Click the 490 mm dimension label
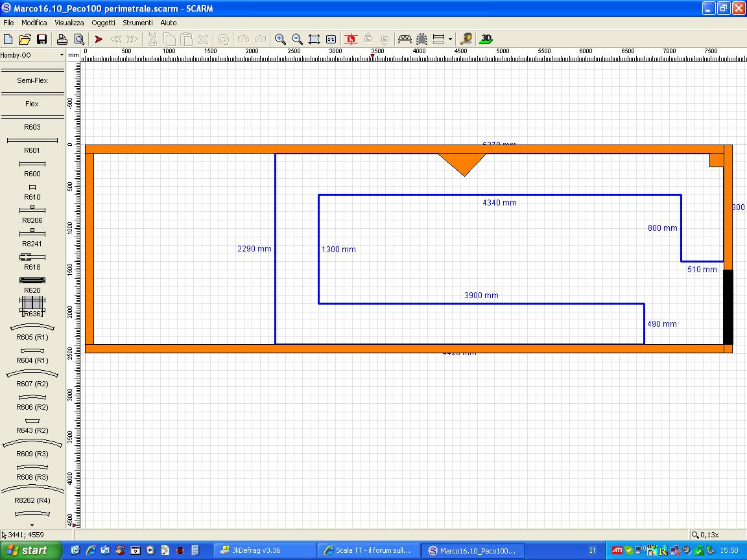This screenshot has height=560, width=747. pos(661,324)
